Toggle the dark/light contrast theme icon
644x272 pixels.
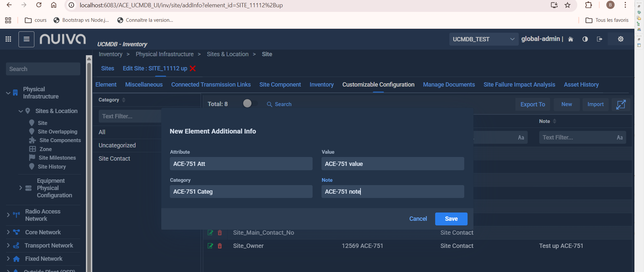585,39
